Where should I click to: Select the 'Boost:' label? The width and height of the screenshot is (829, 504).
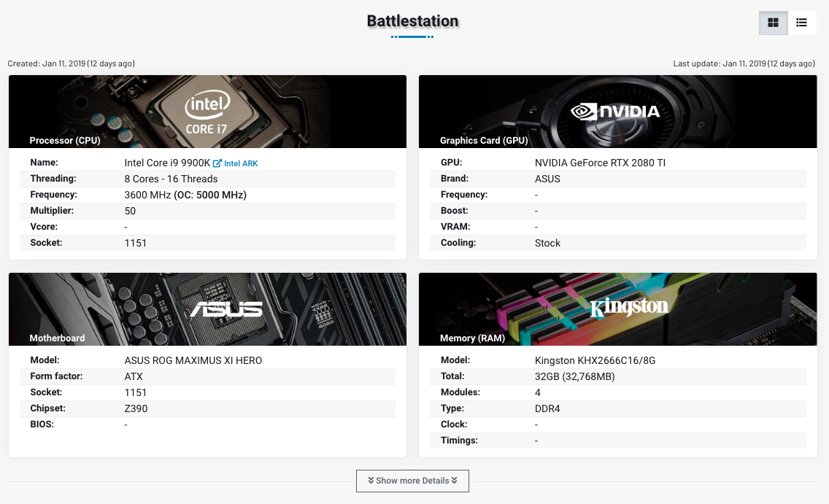click(x=454, y=211)
